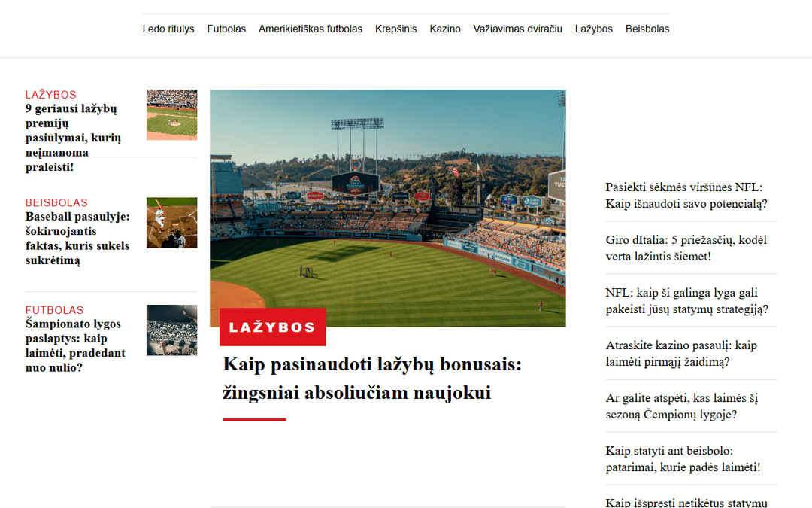Viewport: 812px width, 508px height.
Task: Read Ar galite atspėti Čempionų lygoje article
Action: tap(681, 406)
